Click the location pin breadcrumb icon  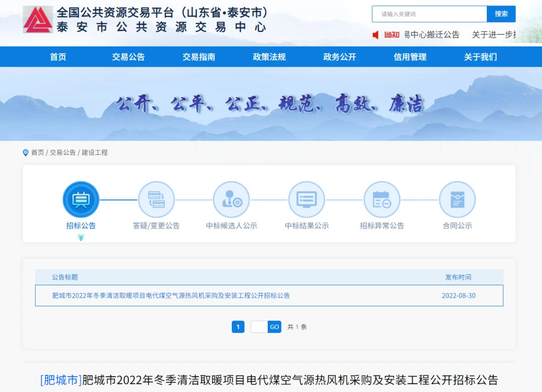tap(26, 152)
